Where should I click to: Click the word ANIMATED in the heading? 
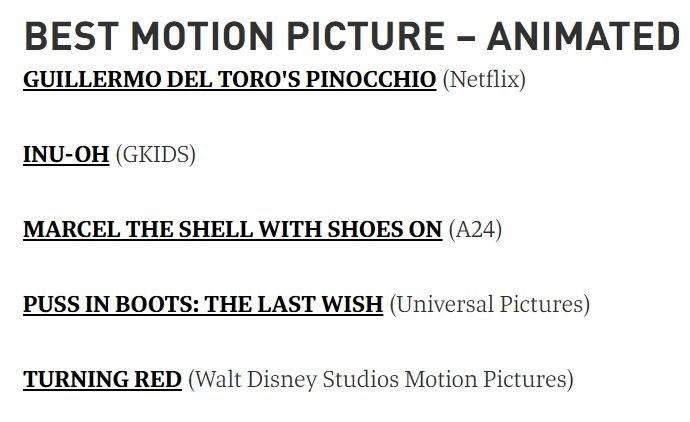583,37
